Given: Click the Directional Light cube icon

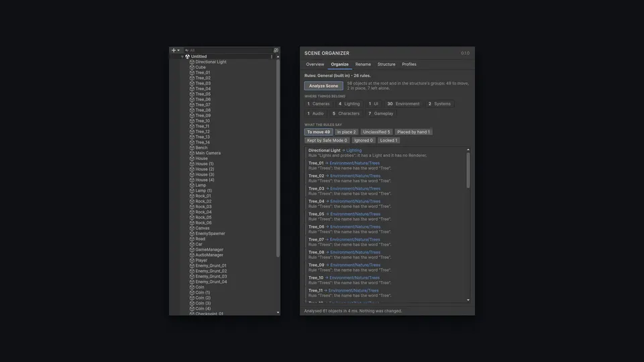Looking at the screenshot, I should [x=192, y=62].
